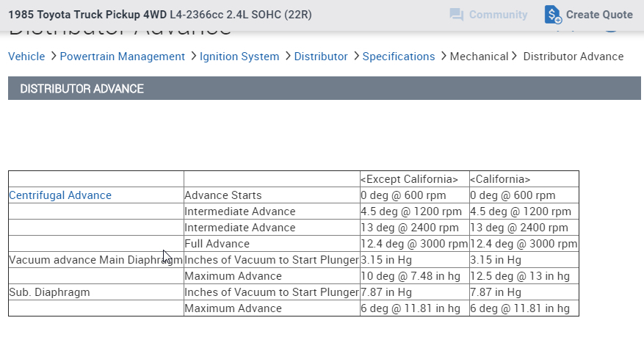The width and height of the screenshot is (644, 340).
Task: Open the Centrifugal Advance link
Action: pyautogui.click(x=60, y=195)
